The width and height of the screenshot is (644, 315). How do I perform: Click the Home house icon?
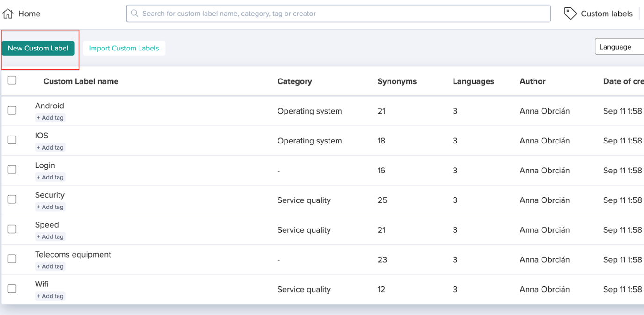pos(8,14)
